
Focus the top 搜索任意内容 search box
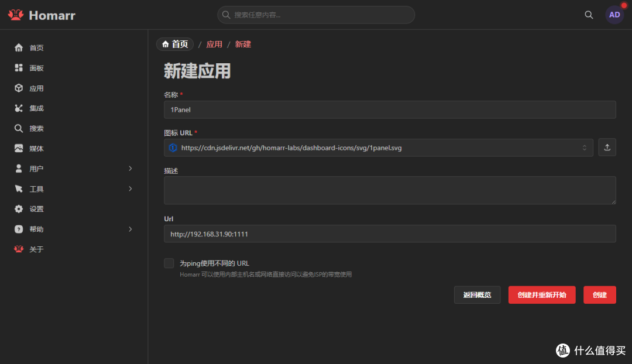[x=316, y=15]
